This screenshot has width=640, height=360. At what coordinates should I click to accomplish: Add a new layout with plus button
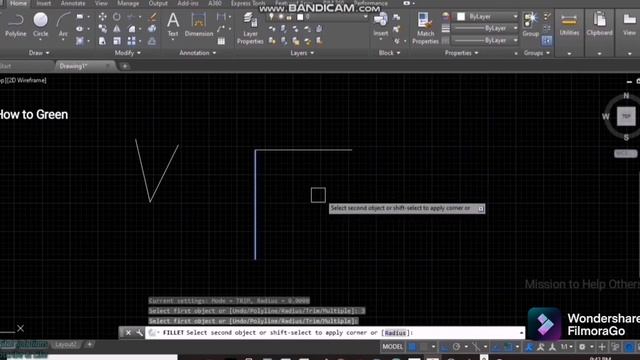(x=89, y=344)
